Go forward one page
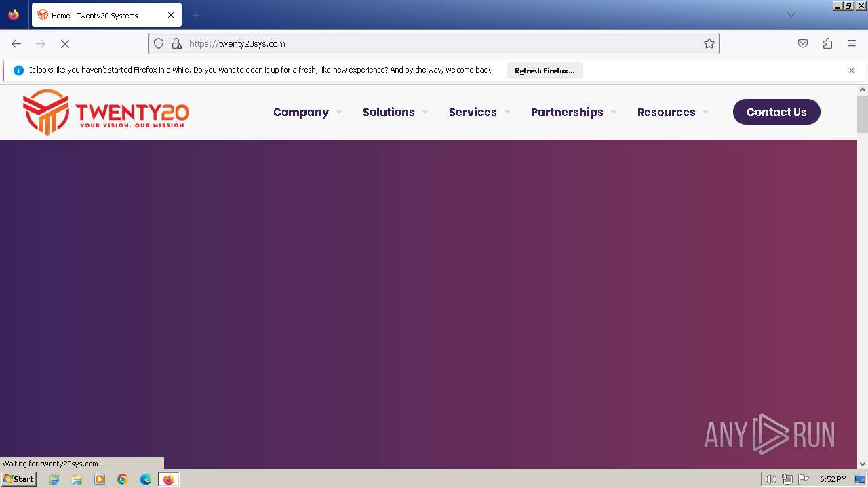Screen dimensions: 868x488 [x=41, y=43]
